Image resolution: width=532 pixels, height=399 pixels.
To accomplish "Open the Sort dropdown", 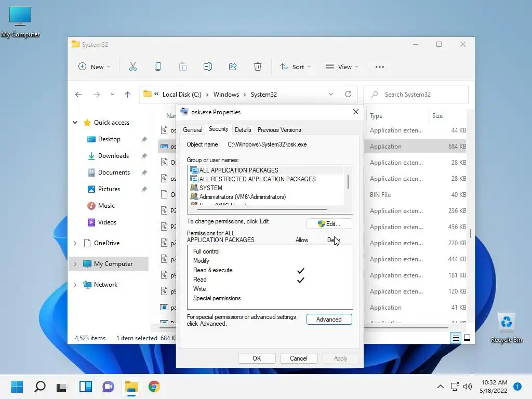I will pos(295,67).
